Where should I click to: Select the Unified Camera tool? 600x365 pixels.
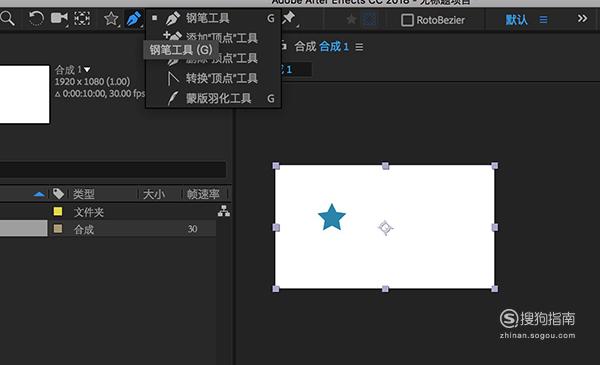59,18
